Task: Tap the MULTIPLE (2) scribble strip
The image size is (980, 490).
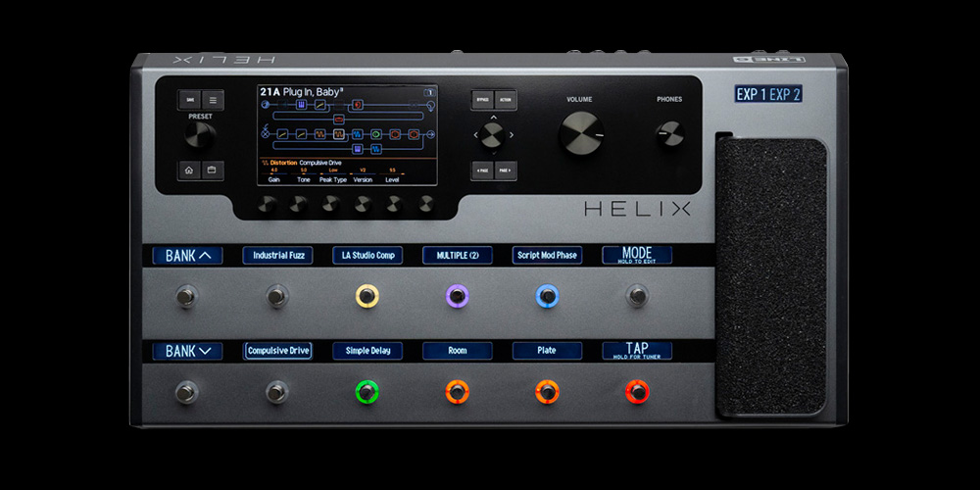Action: coord(458,255)
